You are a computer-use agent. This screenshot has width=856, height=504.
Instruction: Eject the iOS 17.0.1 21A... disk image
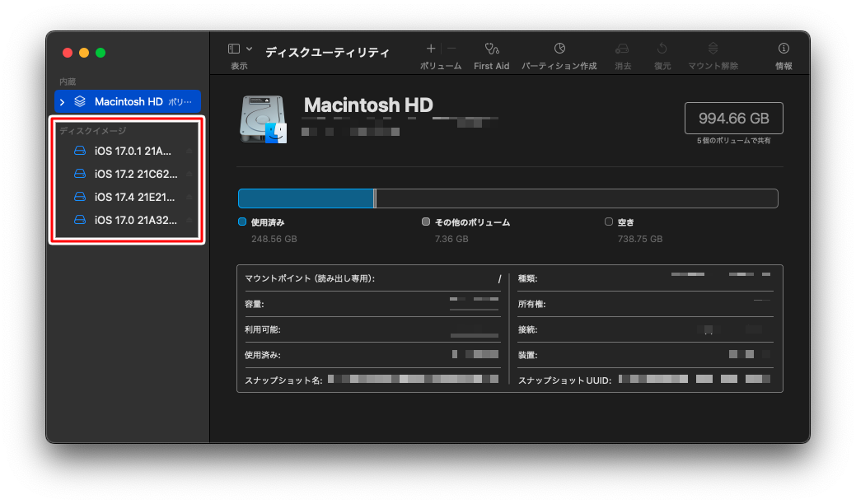click(x=189, y=151)
